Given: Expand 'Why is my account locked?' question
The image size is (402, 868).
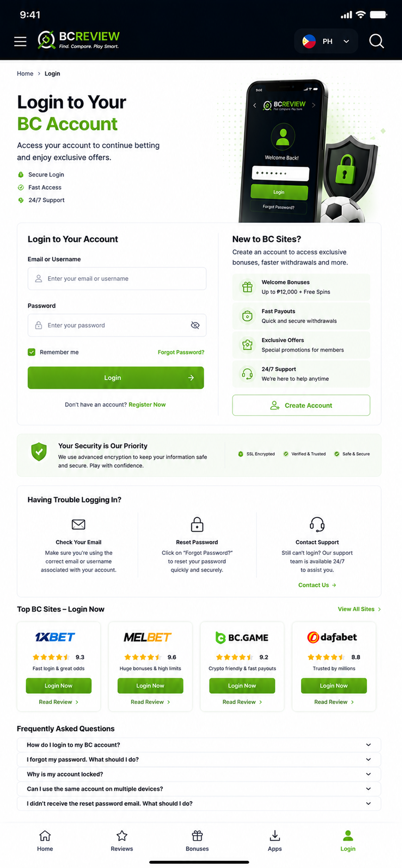Looking at the screenshot, I should pyautogui.click(x=199, y=774).
